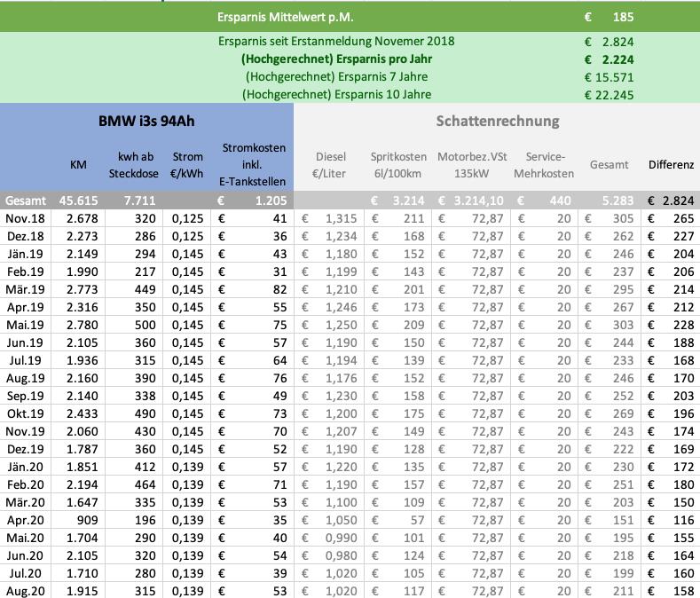Viewport: 700px width, 598px height.
Task: Select 'Motorbez.VSt 135kW' column header
Action: coord(472,165)
